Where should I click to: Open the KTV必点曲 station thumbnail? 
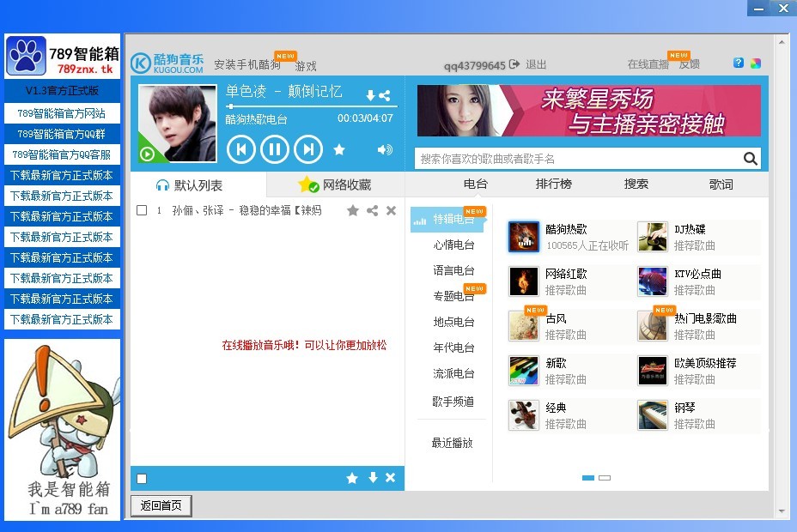coord(652,281)
